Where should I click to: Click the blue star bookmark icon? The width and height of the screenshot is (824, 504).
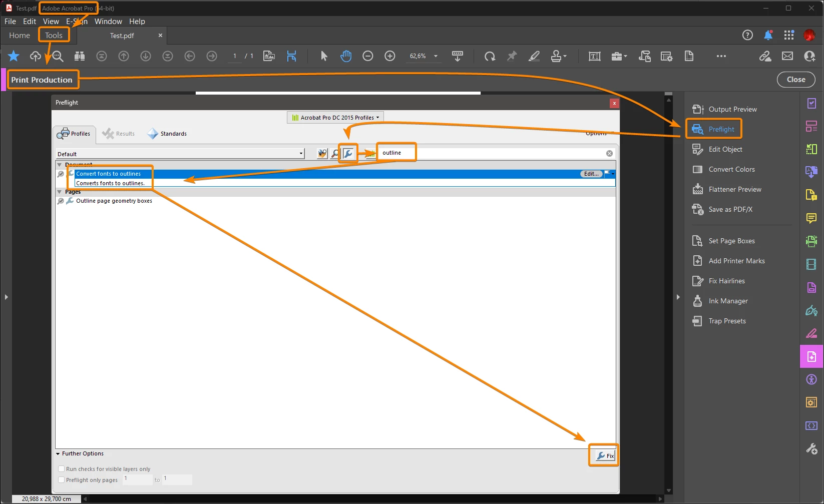click(14, 56)
